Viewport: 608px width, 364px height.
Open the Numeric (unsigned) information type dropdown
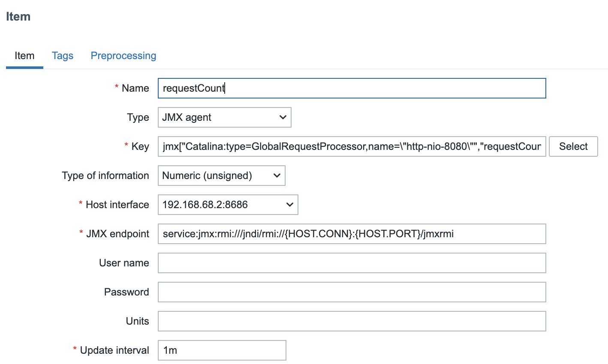coord(221,176)
